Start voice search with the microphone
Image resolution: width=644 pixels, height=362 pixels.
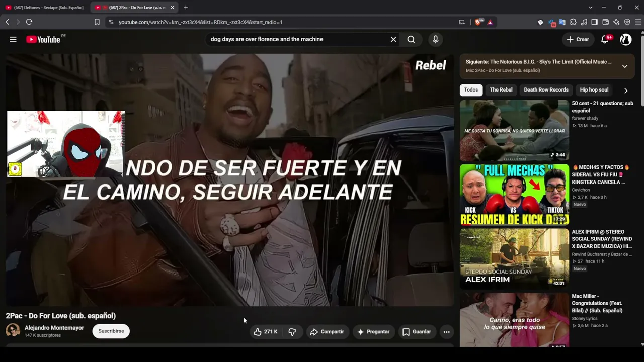(x=436, y=39)
